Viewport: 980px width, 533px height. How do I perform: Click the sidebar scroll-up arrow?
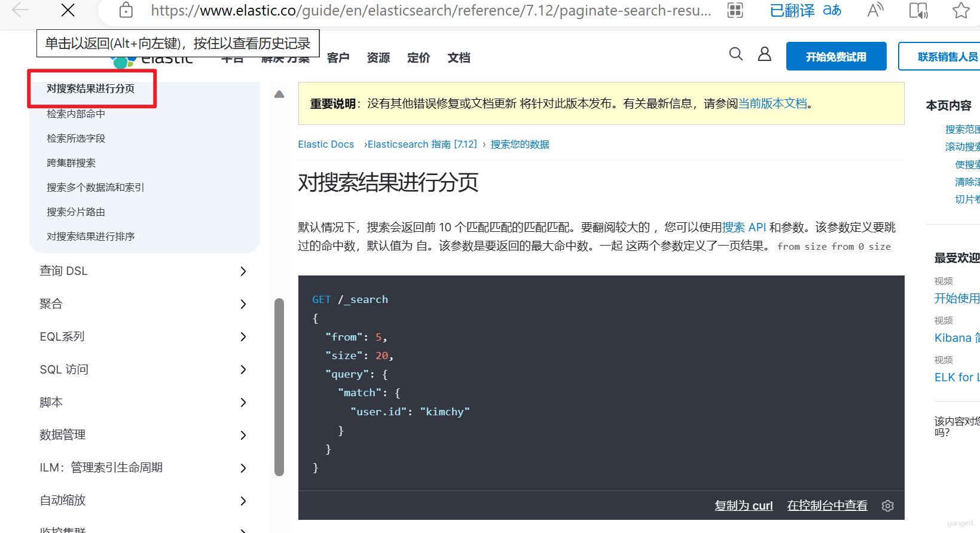coord(279,94)
